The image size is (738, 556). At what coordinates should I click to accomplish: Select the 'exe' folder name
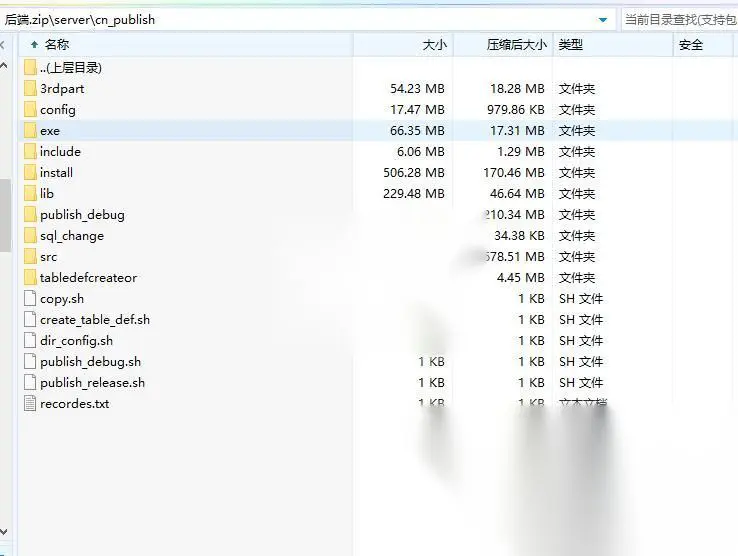(x=50, y=131)
